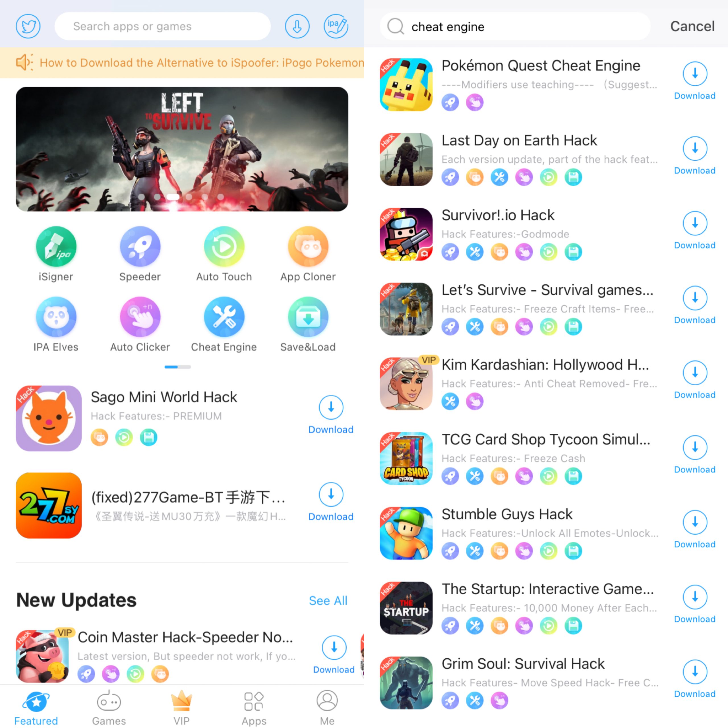Tap the IPA download button top bar
728x728 pixels.
click(x=337, y=25)
